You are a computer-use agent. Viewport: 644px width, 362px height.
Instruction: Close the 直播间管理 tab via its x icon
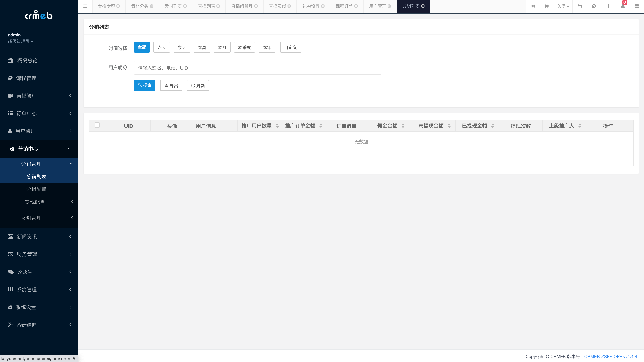(256, 6)
